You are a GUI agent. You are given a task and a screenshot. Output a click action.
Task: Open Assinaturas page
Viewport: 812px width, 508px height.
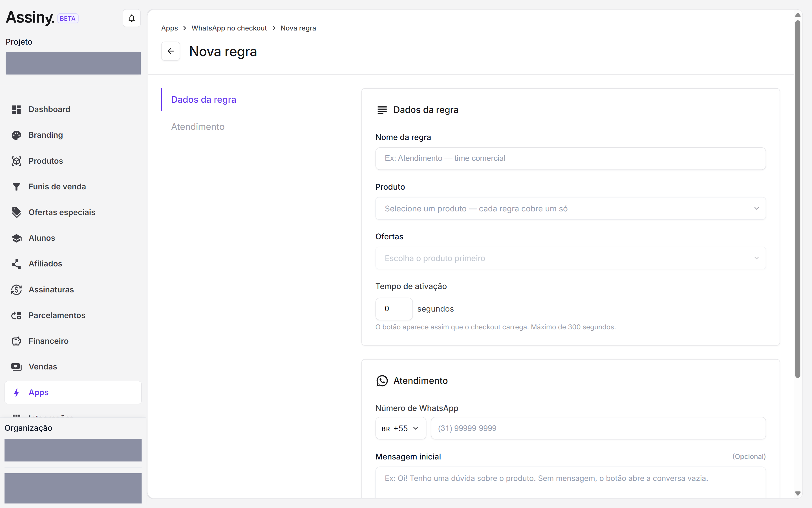point(73,290)
